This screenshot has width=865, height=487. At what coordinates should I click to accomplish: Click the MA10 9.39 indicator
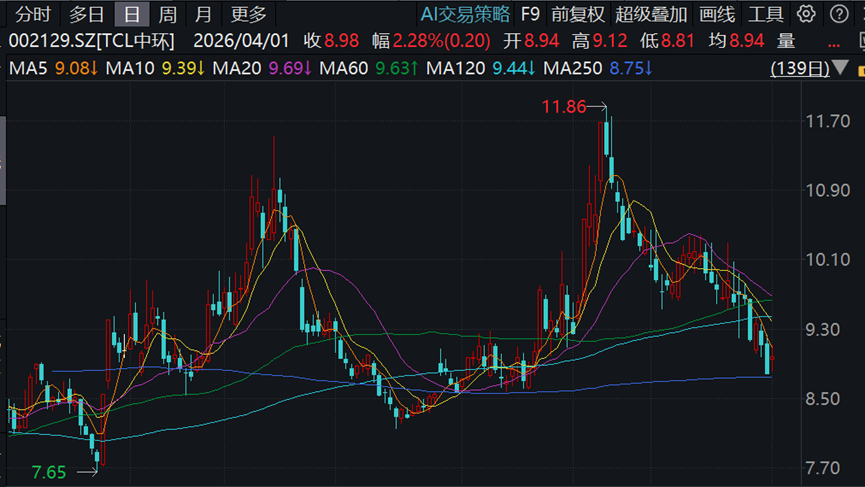[x=156, y=68]
